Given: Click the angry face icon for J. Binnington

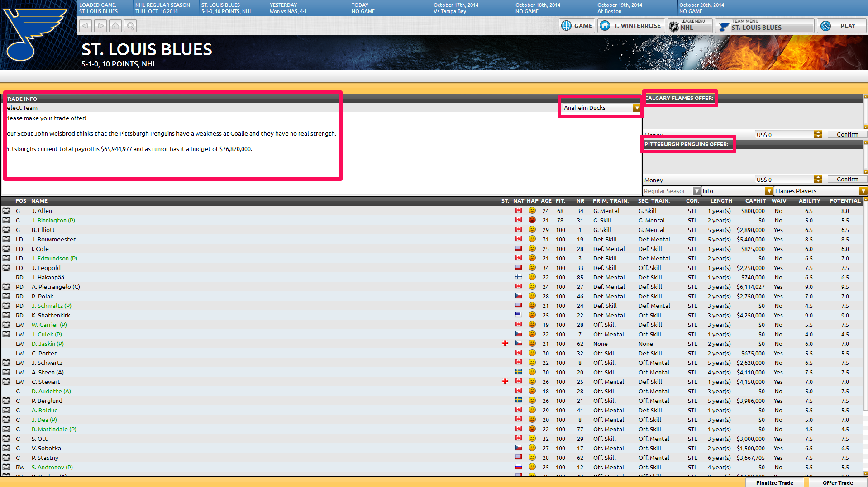Looking at the screenshot, I should 532,220.
